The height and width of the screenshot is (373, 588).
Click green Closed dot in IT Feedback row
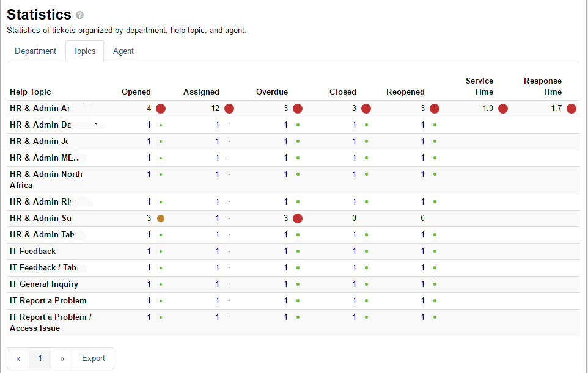tap(366, 252)
